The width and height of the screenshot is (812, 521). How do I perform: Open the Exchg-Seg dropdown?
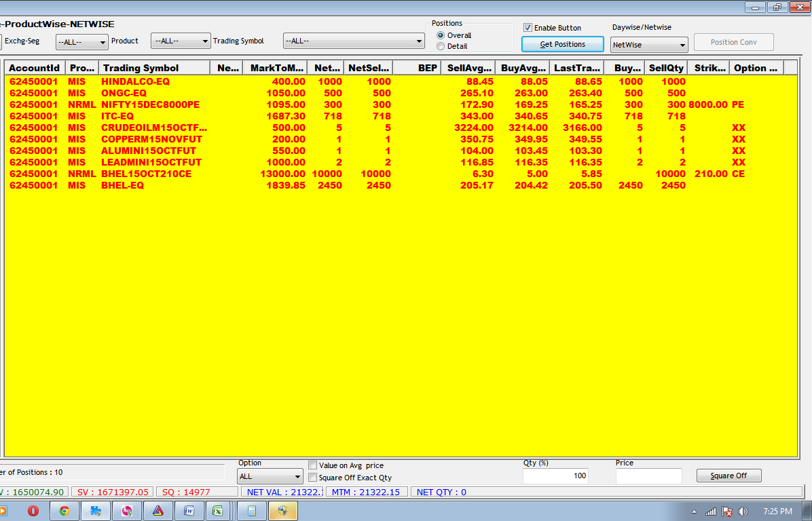82,41
